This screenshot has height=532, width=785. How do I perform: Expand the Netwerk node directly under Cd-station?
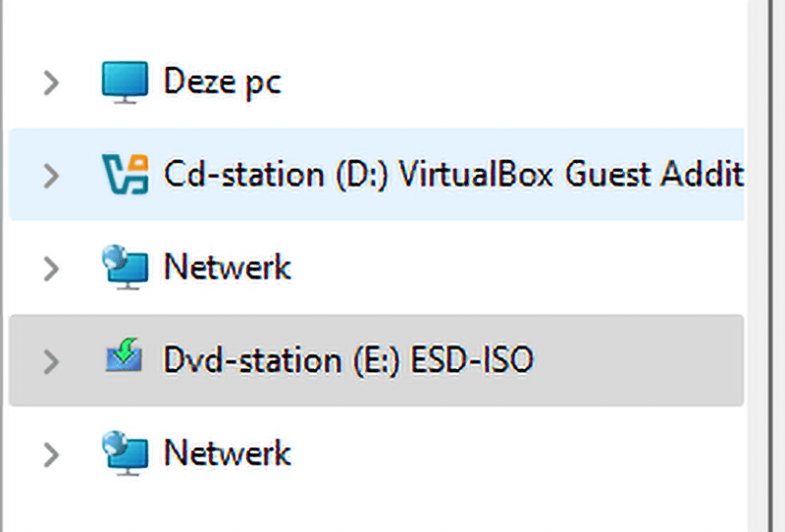52,268
